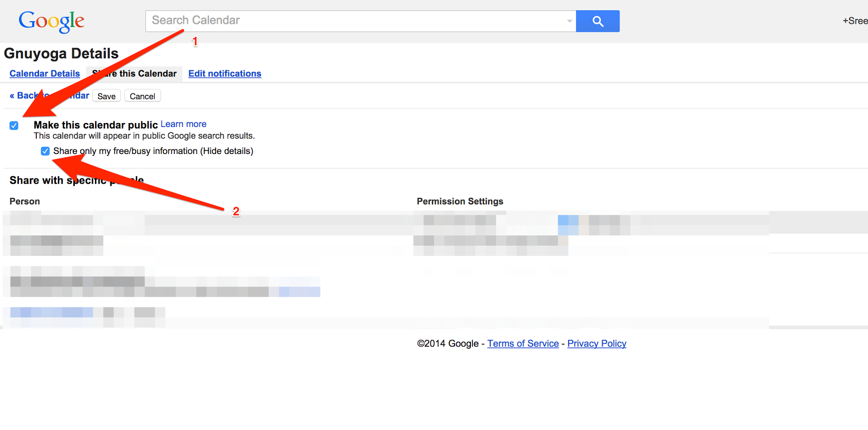Click the Save button

coord(106,96)
